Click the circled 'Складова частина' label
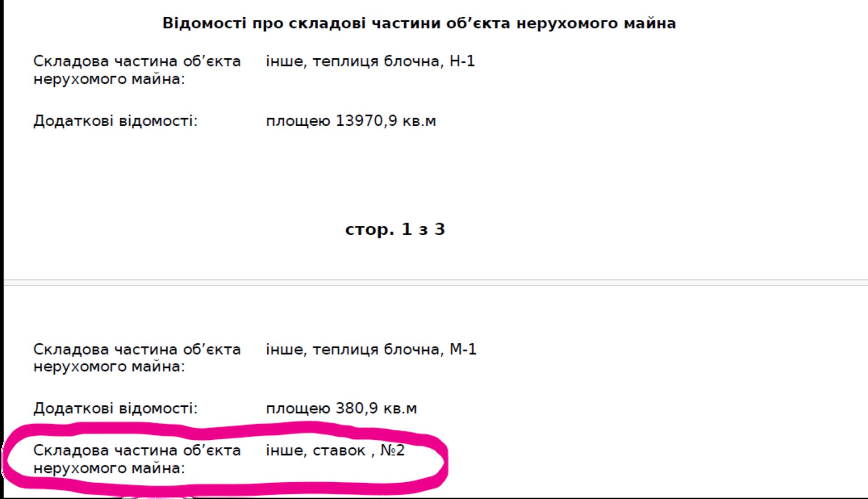Image resolution: width=868 pixels, height=499 pixels. click(x=137, y=451)
